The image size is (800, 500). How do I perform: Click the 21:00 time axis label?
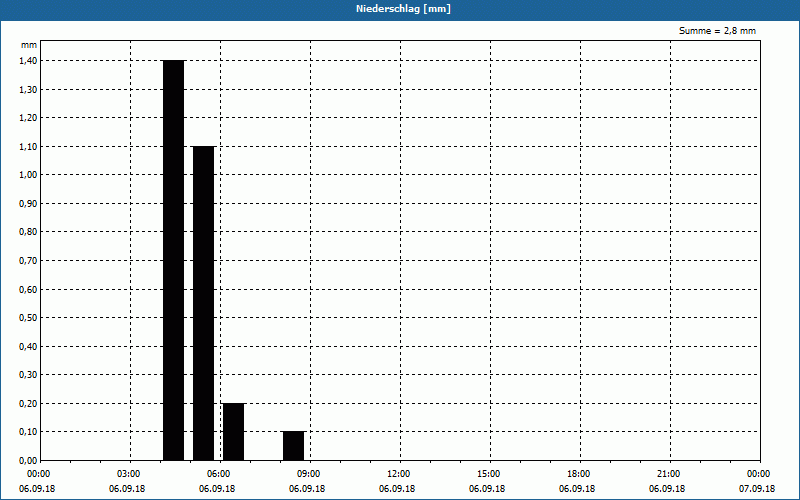click(668, 474)
